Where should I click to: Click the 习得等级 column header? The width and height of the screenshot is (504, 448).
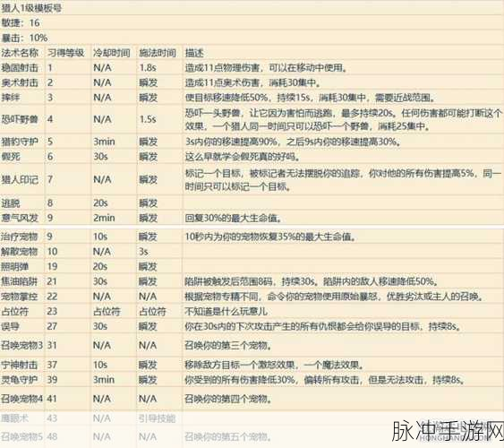(x=66, y=53)
